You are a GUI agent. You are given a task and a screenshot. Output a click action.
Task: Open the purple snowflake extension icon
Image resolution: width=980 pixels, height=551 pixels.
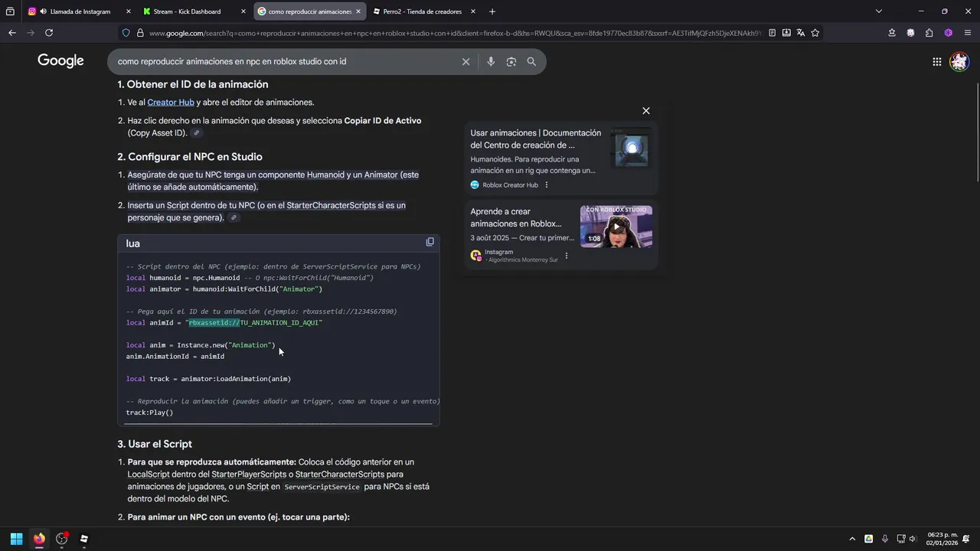click(x=948, y=33)
